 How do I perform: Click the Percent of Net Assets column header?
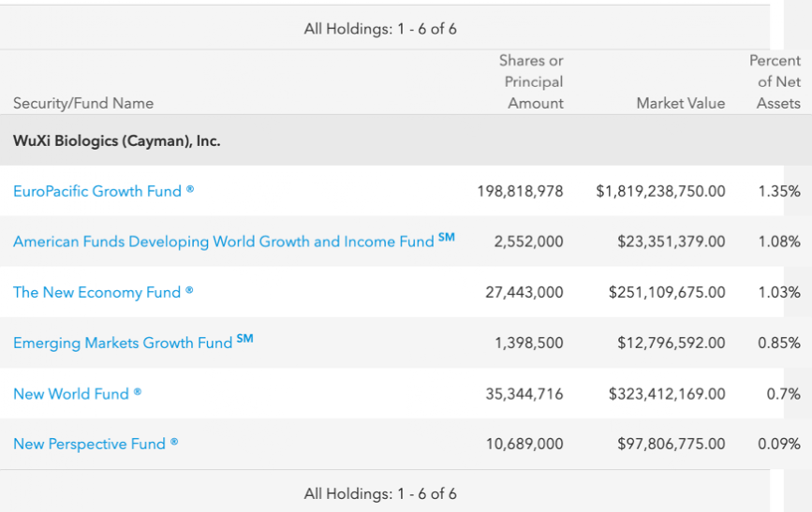coord(776,82)
